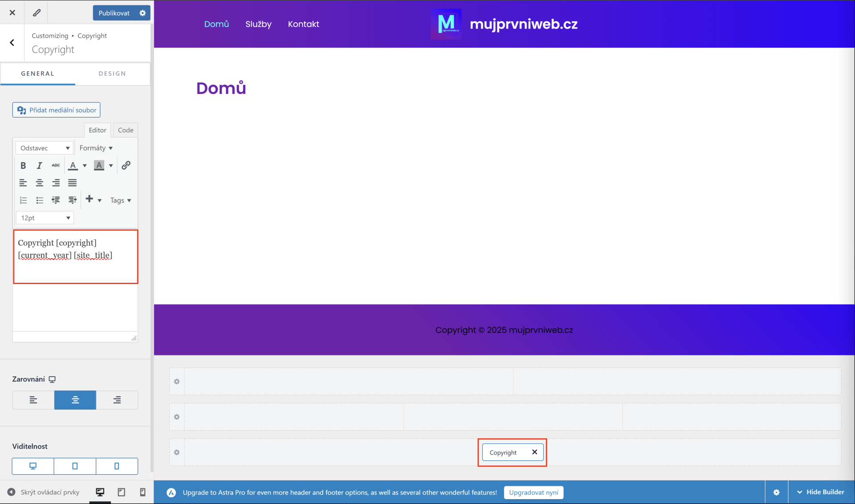Apply italic formatting

click(39, 165)
